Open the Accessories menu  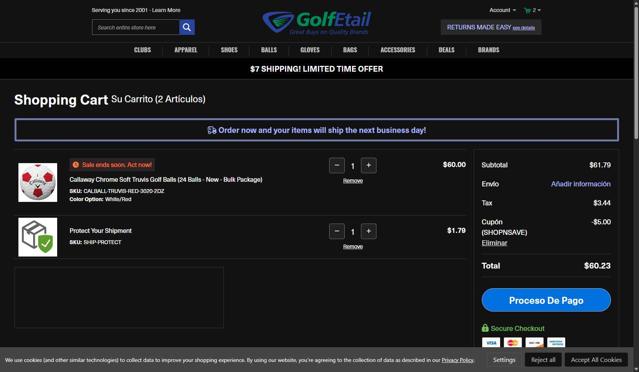(397, 50)
